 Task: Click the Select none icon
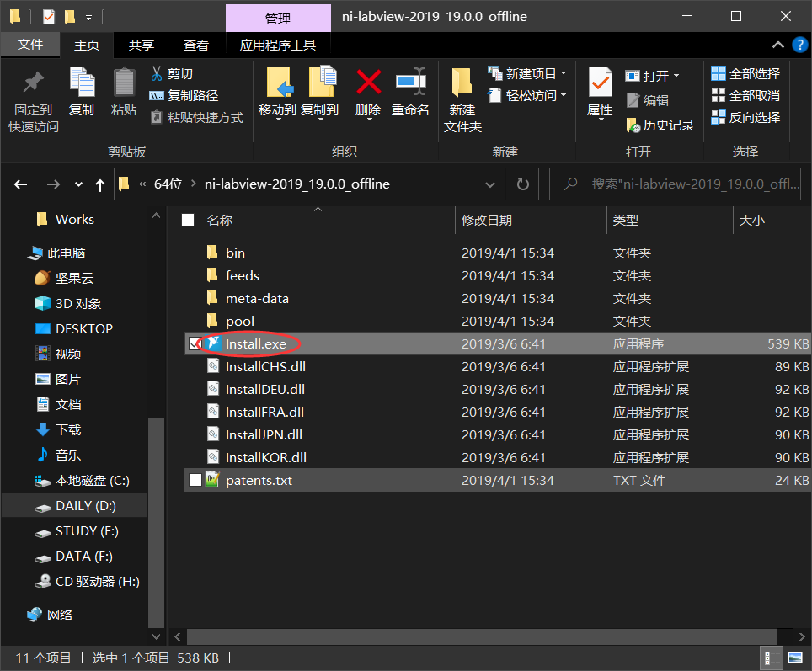(719, 95)
